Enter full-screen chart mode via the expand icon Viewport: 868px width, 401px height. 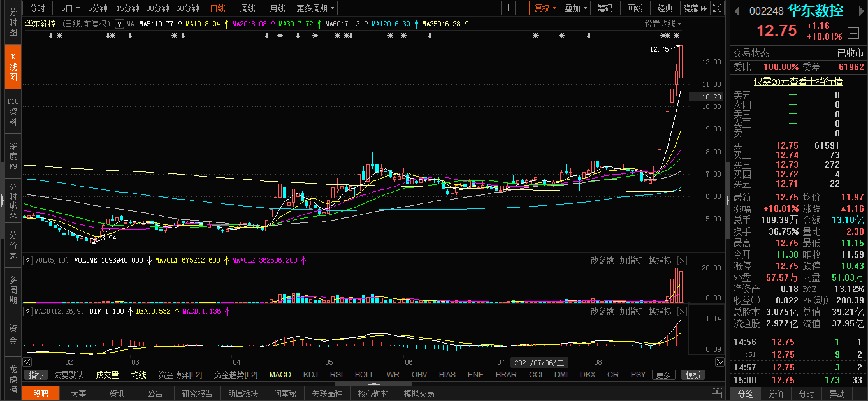point(718,8)
